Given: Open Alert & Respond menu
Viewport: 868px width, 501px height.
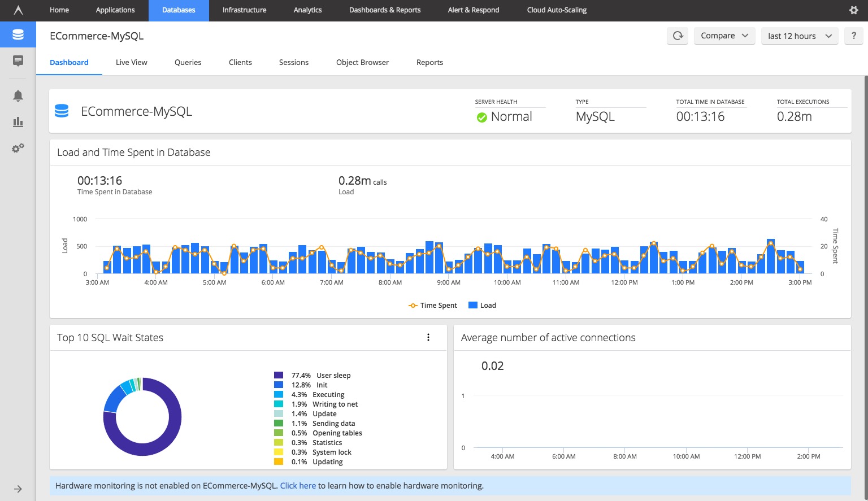Looking at the screenshot, I should click(x=474, y=10).
